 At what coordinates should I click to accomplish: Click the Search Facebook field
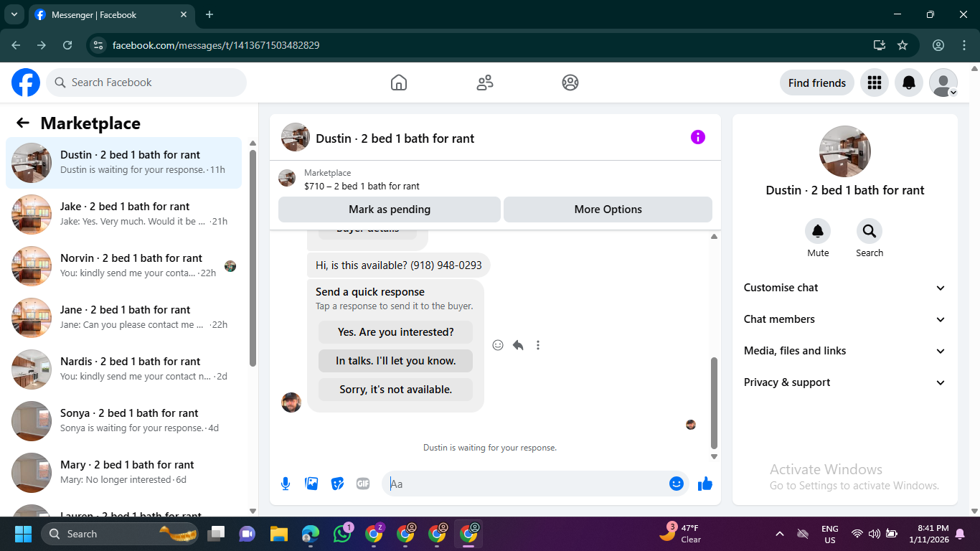(146, 83)
